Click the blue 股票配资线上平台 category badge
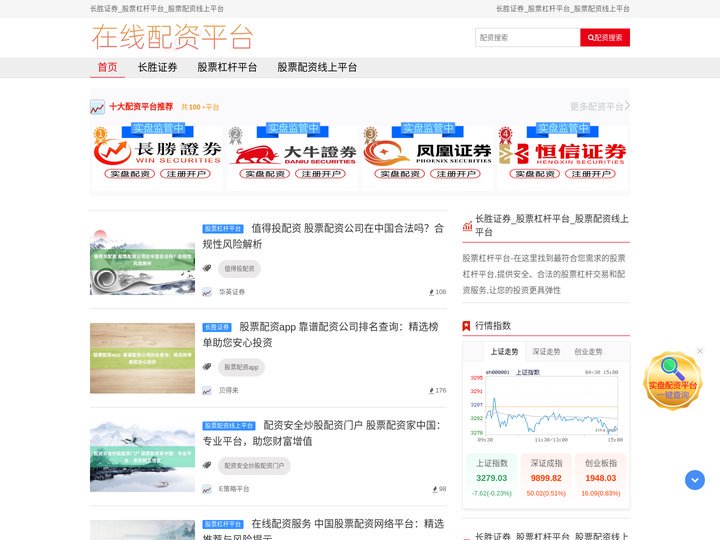Image resolution: width=720 pixels, height=540 pixels. pyautogui.click(x=229, y=426)
